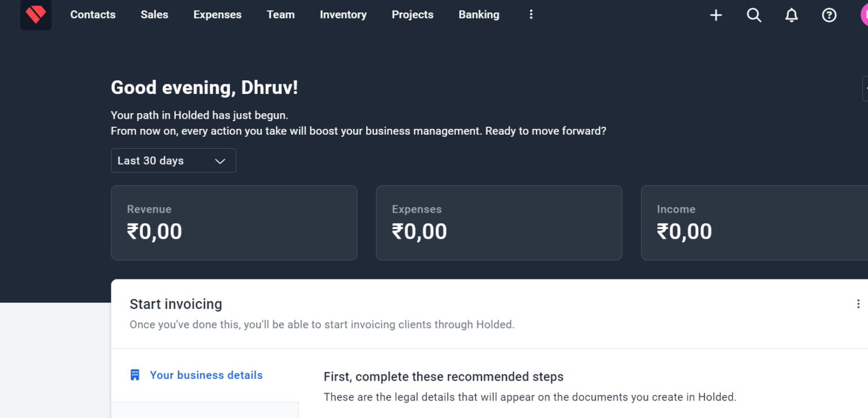Go to the Sales section
The height and width of the screenshot is (418, 868).
coord(154,15)
